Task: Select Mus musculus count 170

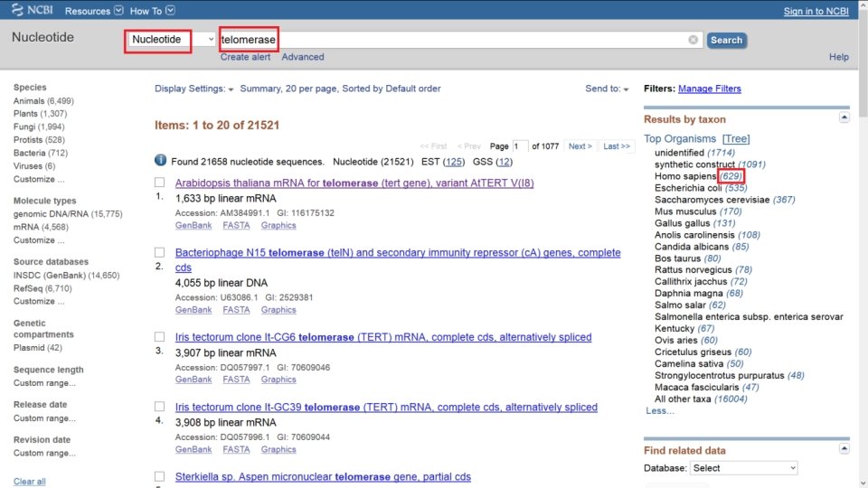Action: tap(731, 211)
